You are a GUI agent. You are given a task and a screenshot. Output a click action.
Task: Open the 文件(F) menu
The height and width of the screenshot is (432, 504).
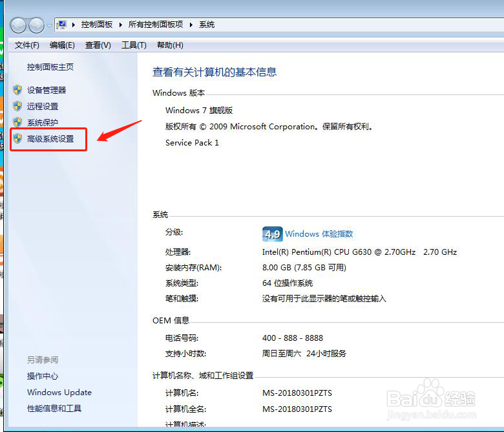(27, 45)
